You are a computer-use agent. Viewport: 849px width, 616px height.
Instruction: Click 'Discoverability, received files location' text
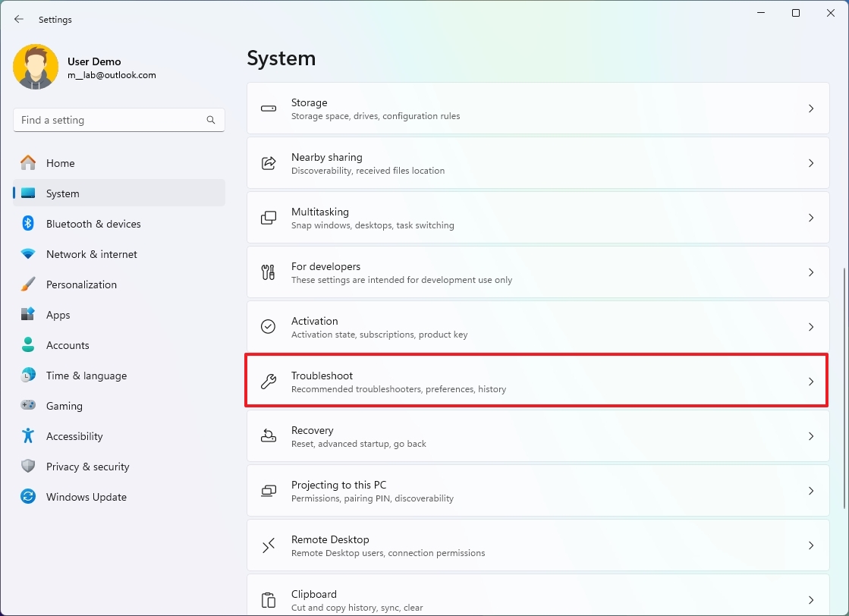368,171
